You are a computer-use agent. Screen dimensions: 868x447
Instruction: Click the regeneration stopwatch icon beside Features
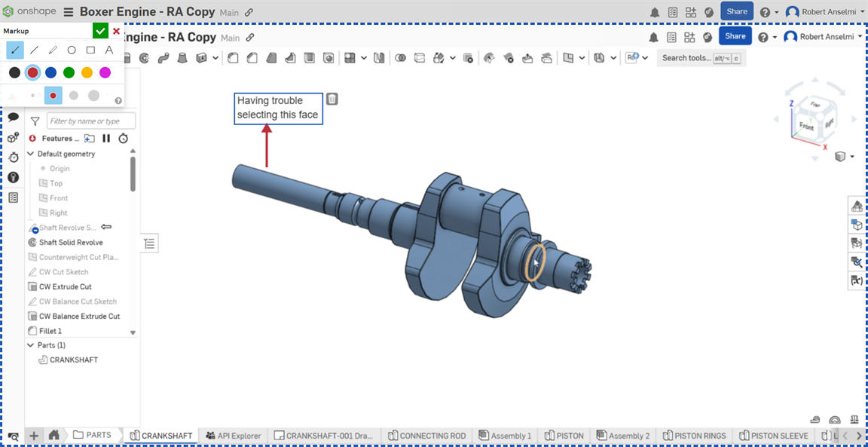124,139
